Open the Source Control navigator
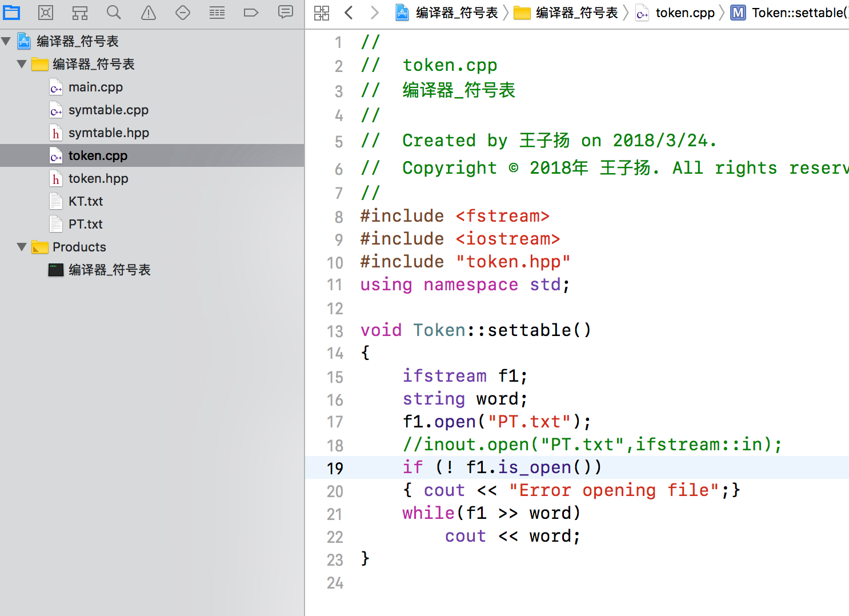This screenshot has width=849, height=616. point(46,12)
